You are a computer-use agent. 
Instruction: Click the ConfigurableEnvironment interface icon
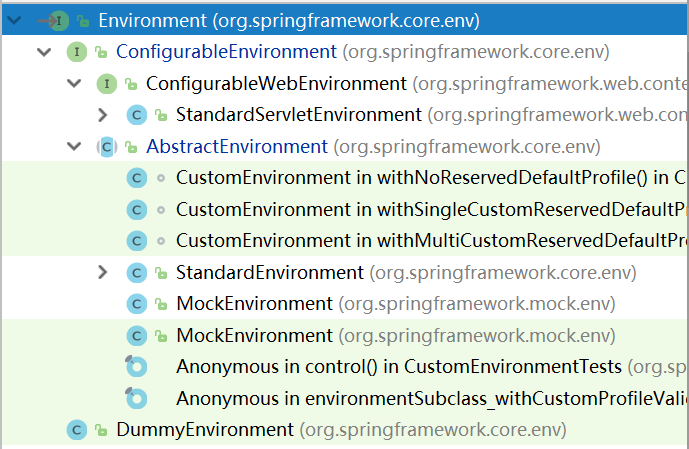tap(76, 52)
